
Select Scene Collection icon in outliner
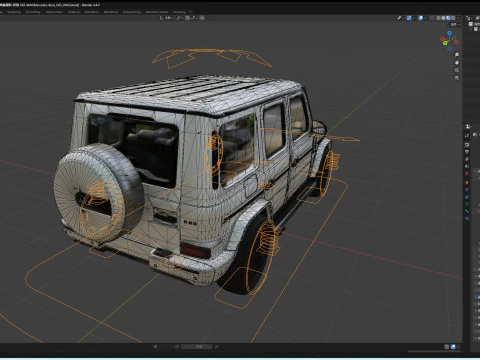click(470, 24)
